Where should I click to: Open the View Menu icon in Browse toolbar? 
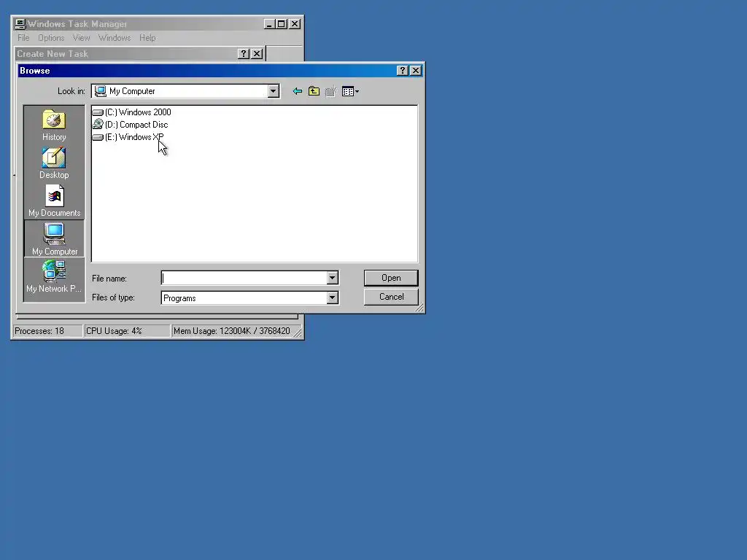(x=350, y=91)
